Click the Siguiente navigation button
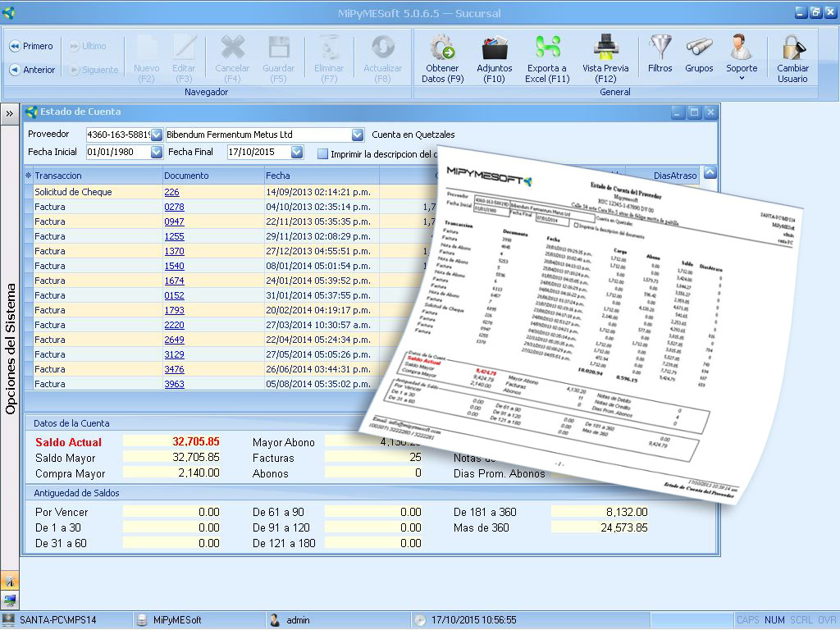This screenshot has width=840, height=630. [94, 70]
